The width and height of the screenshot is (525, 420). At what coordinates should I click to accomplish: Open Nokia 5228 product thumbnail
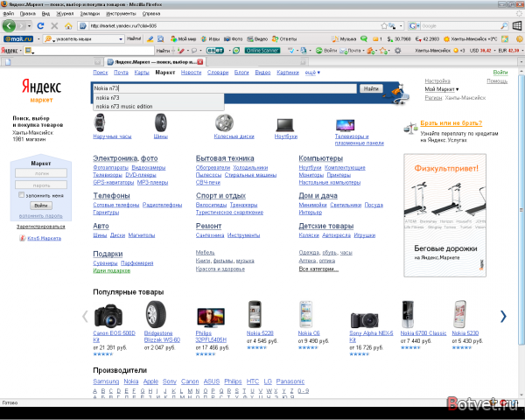point(255,314)
